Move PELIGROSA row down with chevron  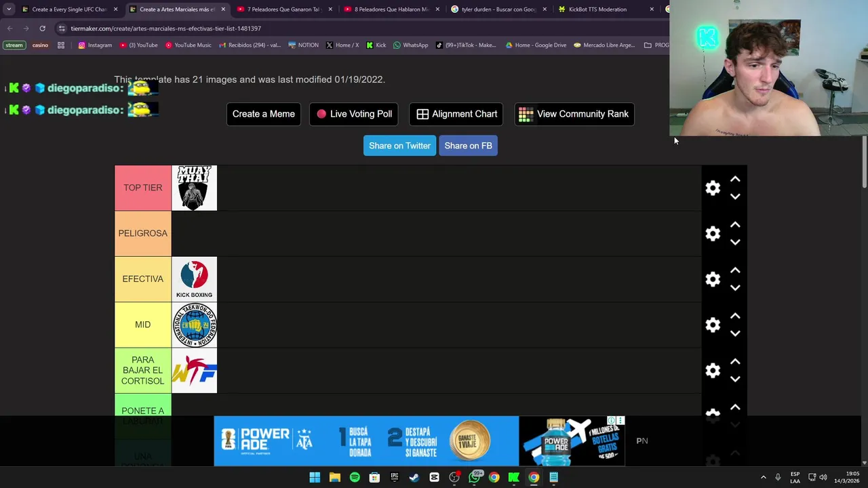(735, 242)
